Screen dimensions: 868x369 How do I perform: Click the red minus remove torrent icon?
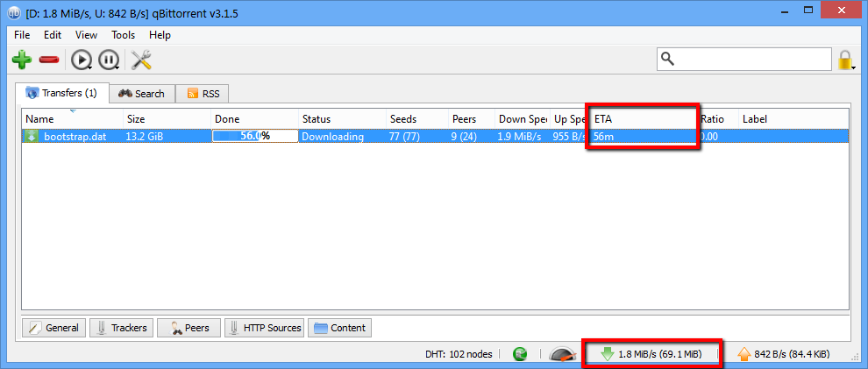[49, 60]
